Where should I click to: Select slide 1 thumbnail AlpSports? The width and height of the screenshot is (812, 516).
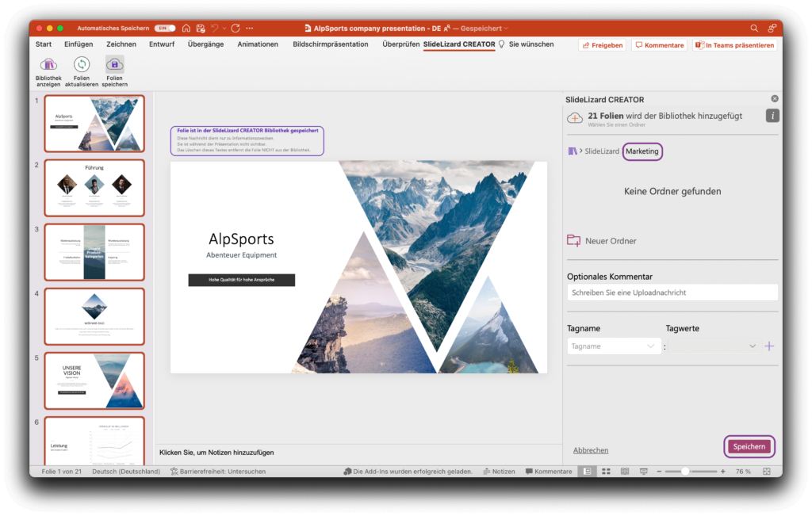click(x=94, y=123)
